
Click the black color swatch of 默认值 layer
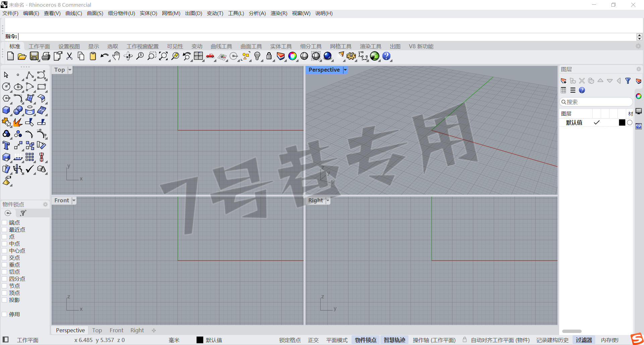[622, 123]
